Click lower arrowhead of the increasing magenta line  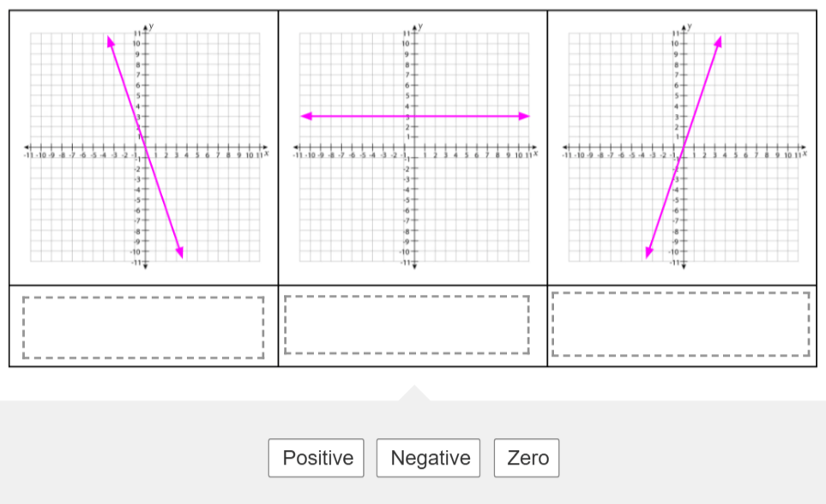[x=649, y=252]
